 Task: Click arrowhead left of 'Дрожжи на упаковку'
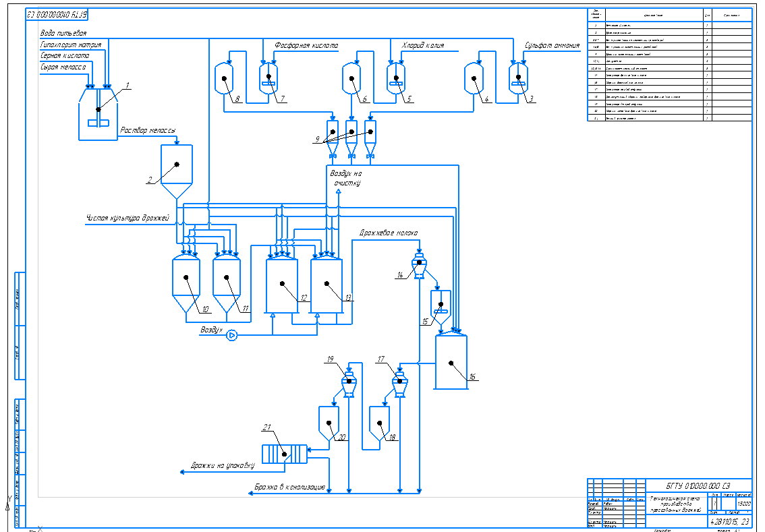[x=182, y=472]
